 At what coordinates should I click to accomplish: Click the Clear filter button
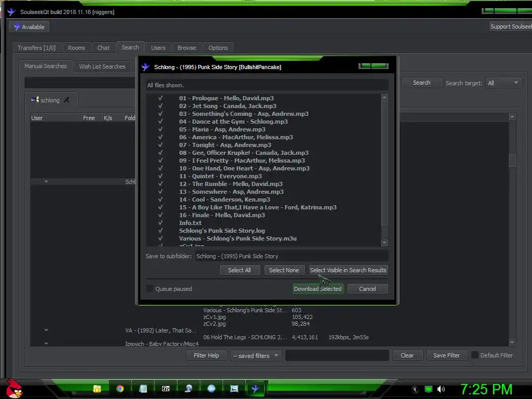(x=407, y=355)
